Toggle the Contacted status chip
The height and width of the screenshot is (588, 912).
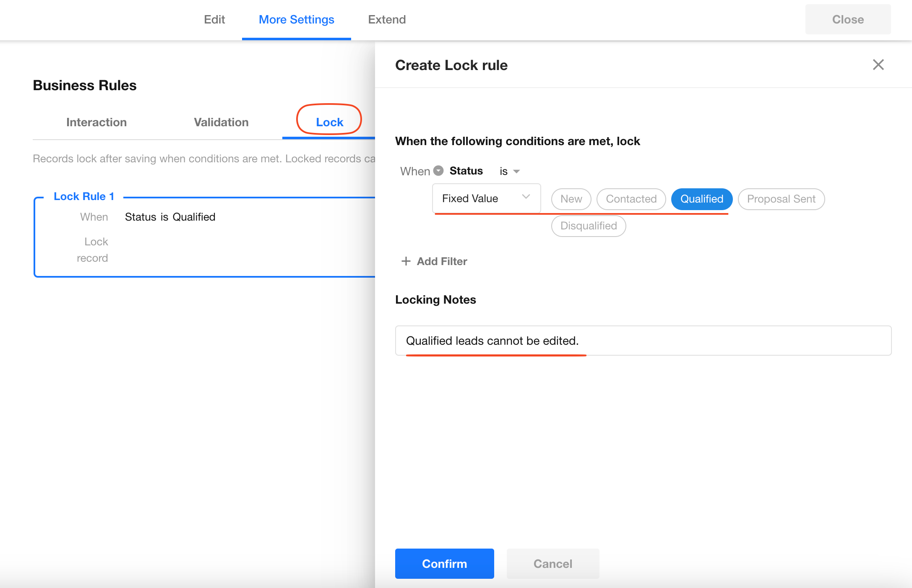[x=631, y=199]
